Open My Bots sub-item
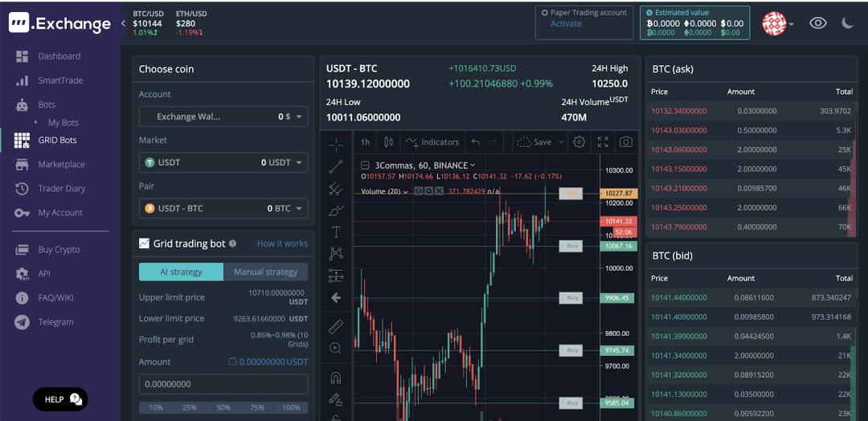The width and height of the screenshot is (868, 421). click(63, 123)
